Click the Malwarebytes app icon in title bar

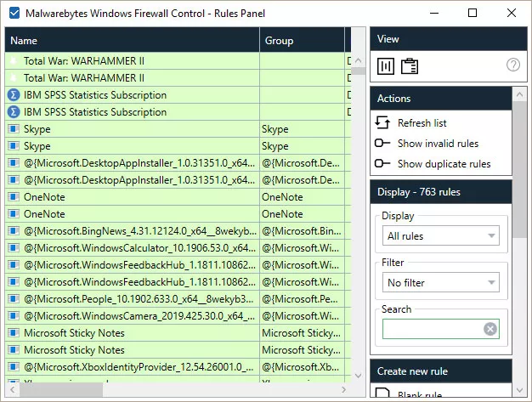click(14, 14)
